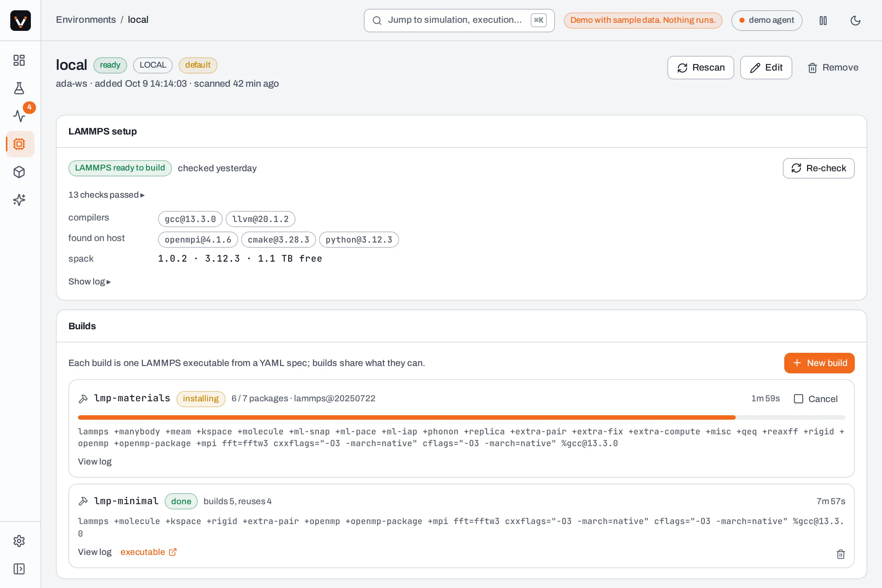Open the settings gear icon in sidebar

(x=19, y=541)
